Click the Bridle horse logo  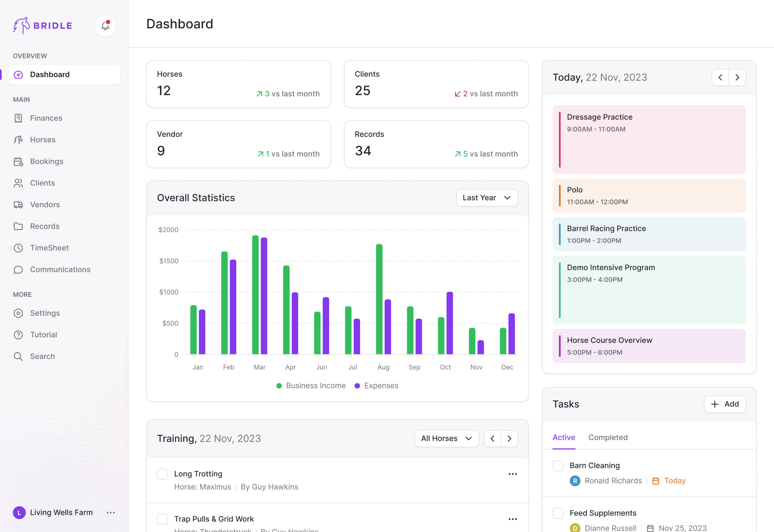21,26
